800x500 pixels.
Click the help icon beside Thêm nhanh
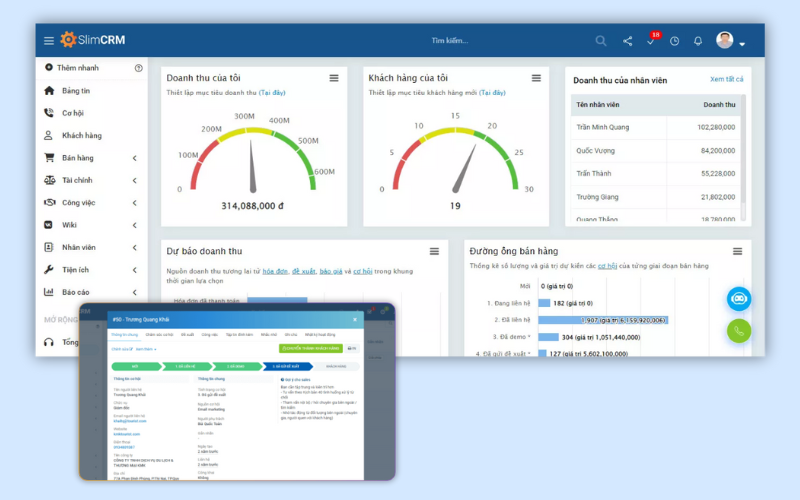tap(138, 68)
